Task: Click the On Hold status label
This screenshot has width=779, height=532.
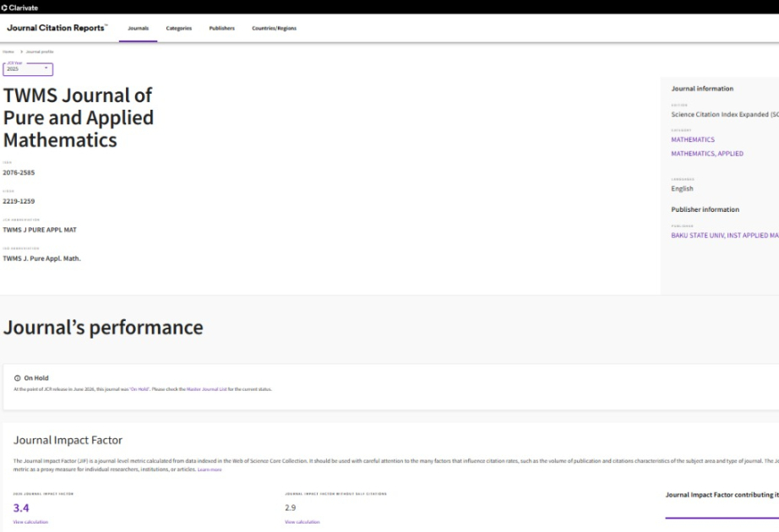Action: point(36,378)
